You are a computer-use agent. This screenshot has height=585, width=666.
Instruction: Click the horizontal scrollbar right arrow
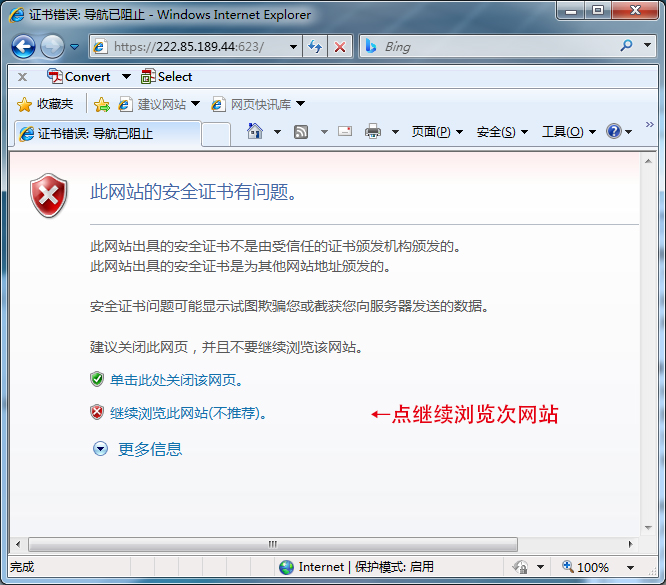[630, 544]
